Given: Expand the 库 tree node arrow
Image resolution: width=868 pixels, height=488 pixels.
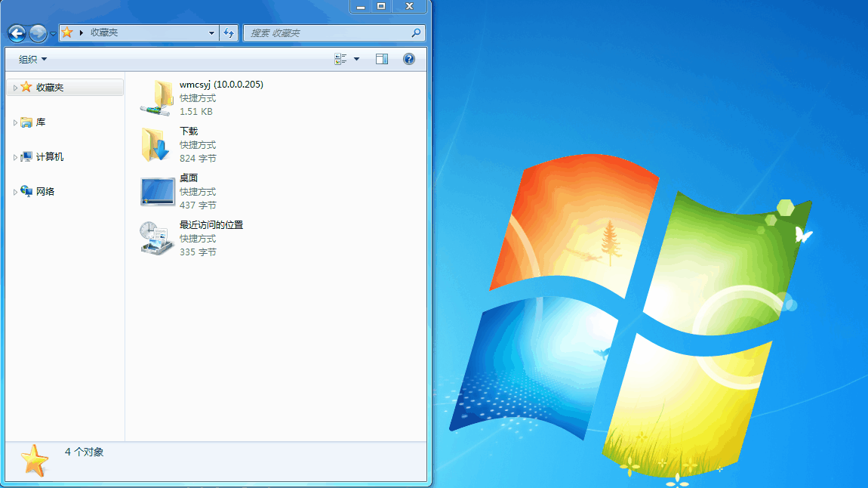Looking at the screenshot, I should (x=15, y=122).
